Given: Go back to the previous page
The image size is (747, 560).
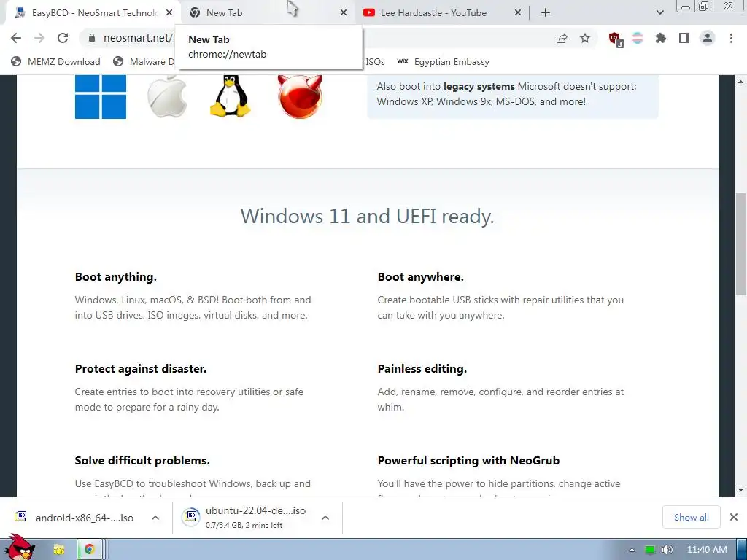Looking at the screenshot, I should [16, 38].
